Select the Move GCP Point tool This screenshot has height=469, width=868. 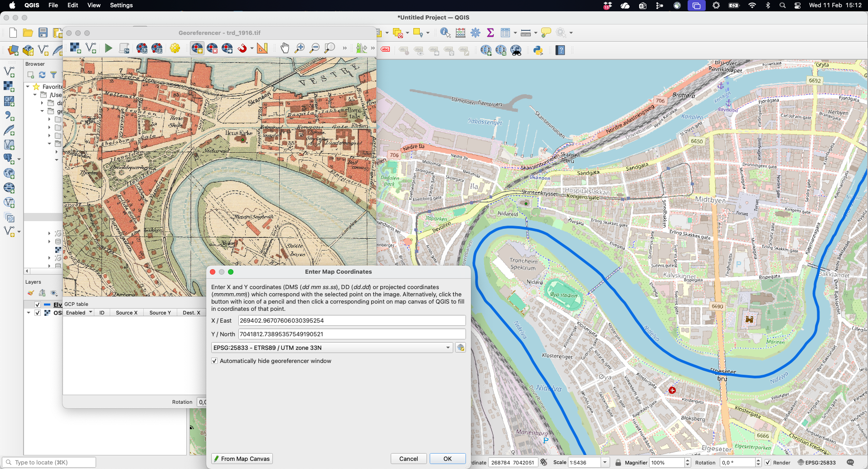click(x=227, y=48)
